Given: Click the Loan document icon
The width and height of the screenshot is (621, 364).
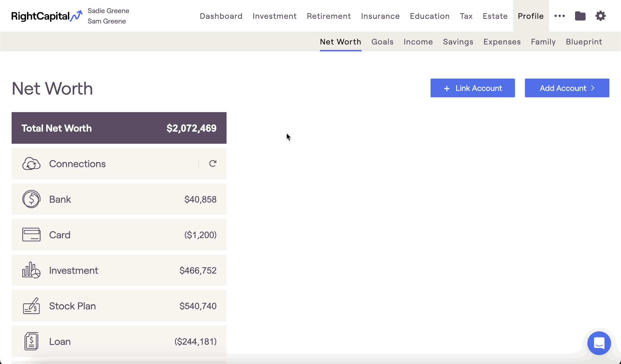Looking at the screenshot, I should click(x=31, y=341).
